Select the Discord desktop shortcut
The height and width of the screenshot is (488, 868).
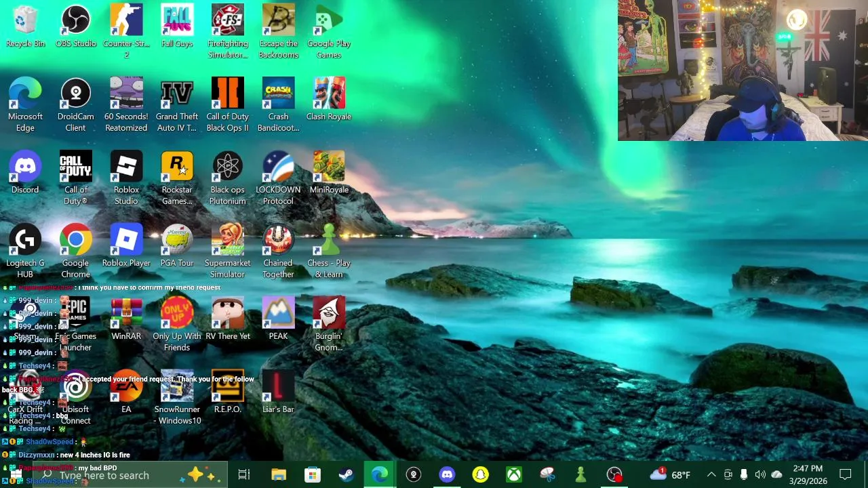pyautogui.click(x=25, y=174)
